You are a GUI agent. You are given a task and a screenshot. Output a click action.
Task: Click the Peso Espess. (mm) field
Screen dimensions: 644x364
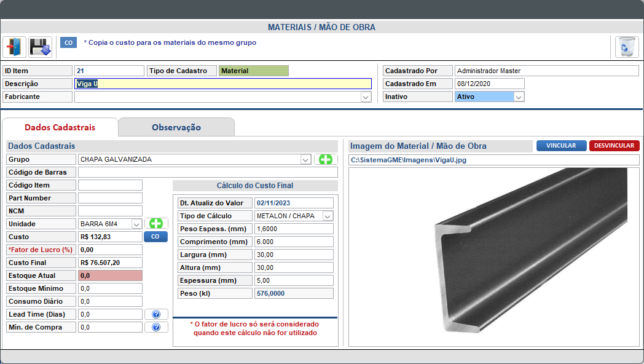point(294,229)
